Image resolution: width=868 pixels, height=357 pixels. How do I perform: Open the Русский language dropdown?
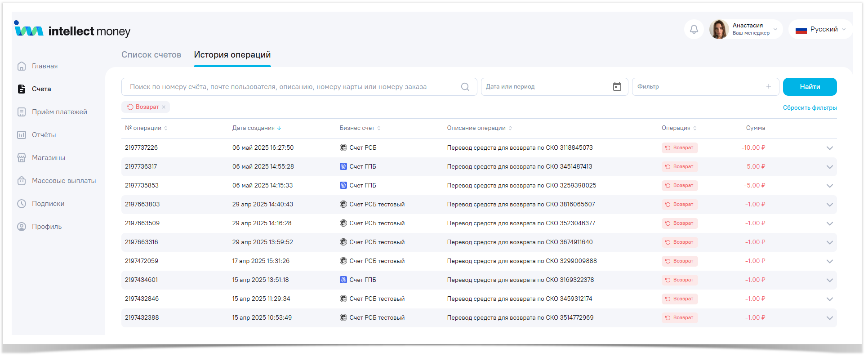click(820, 30)
